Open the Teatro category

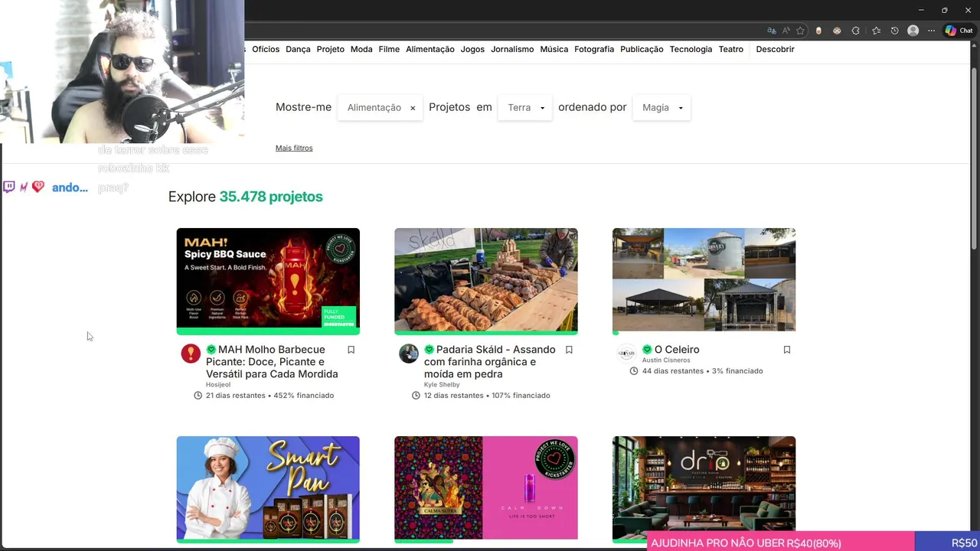tap(731, 49)
